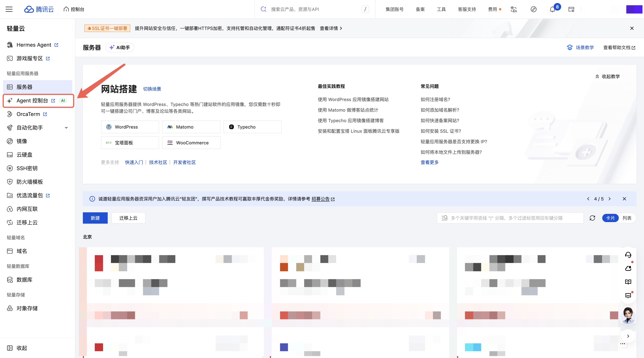Open the hamburger menu icon
Image resolution: width=644 pixels, height=358 pixels.
pos(9,9)
